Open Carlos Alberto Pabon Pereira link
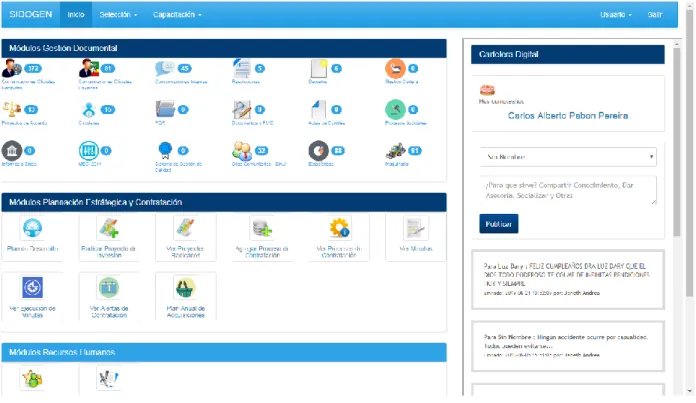696x403 pixels. 568,115
